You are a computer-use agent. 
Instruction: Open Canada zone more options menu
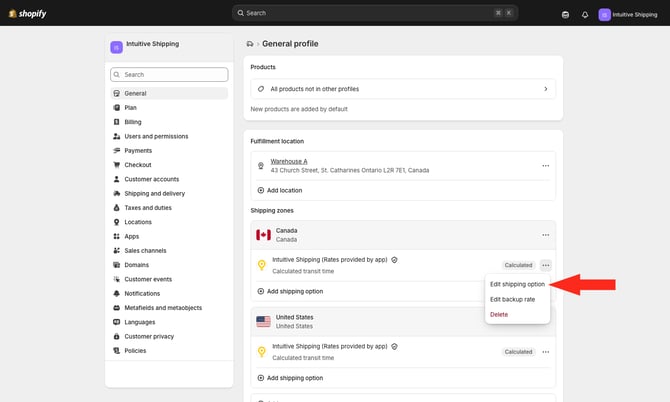[x=546, y=235]
